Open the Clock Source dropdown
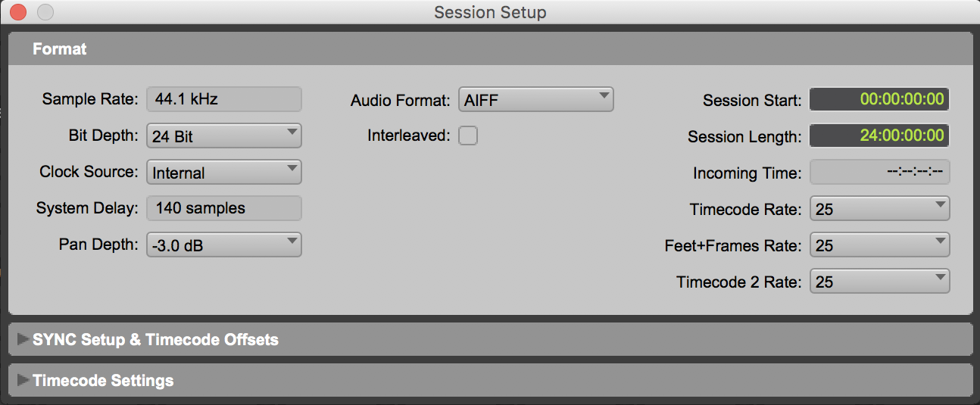This screenshot has width=980, height=405. 224,173
